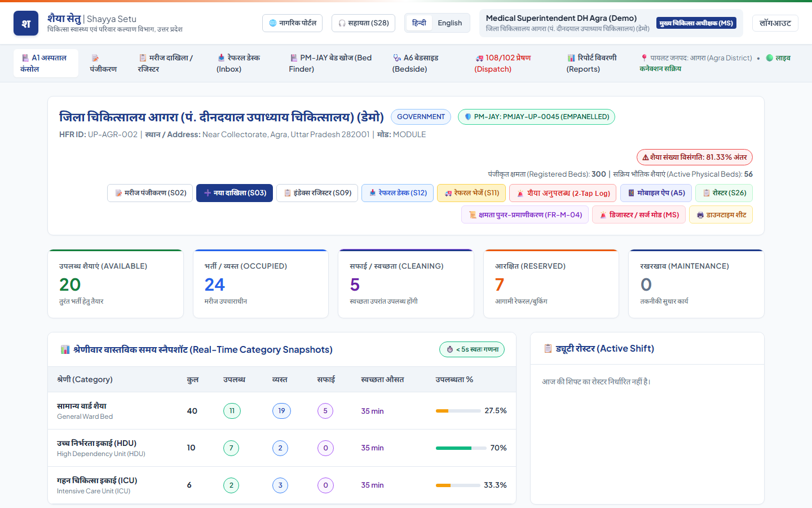Open डिजास्टर / सर्ज मोड (MS)

tap(639, 215)
